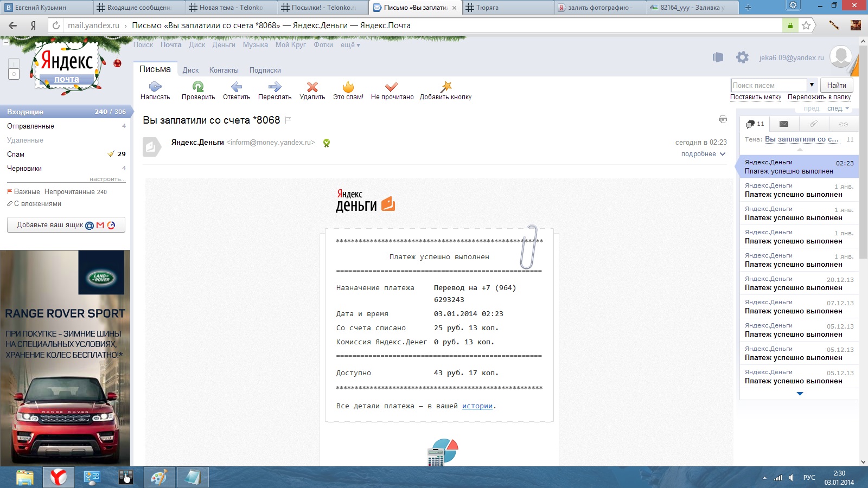Click the Яндекс Почта logo
Screen dimensions: 868x488
coord(67,67)
